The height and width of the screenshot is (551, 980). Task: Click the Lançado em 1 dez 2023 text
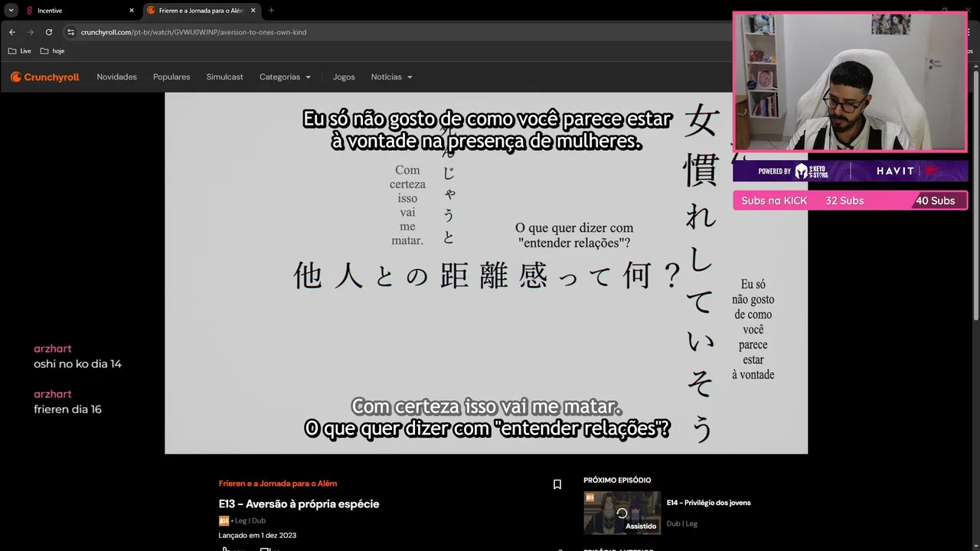pos(257,536)
